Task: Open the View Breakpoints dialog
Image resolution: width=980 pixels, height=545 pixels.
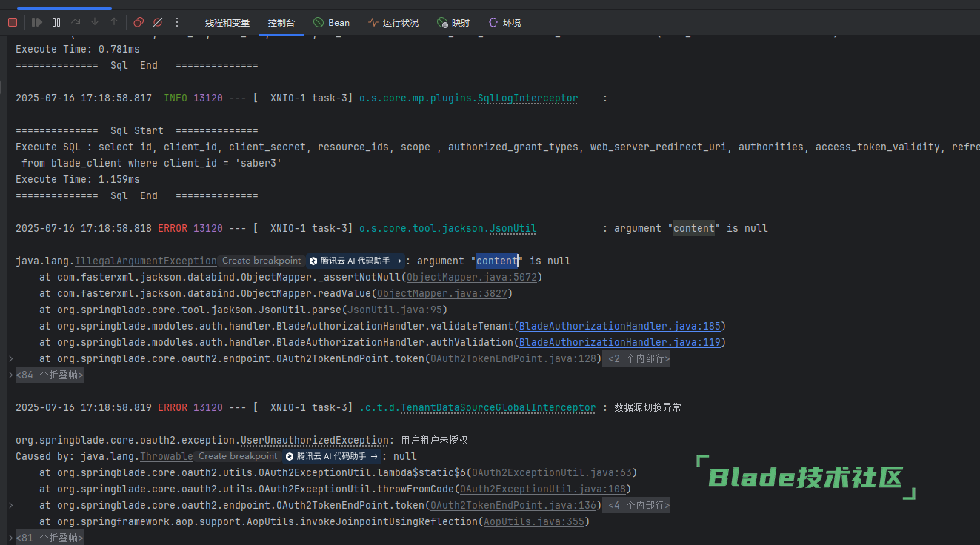Action: point(139,22)
